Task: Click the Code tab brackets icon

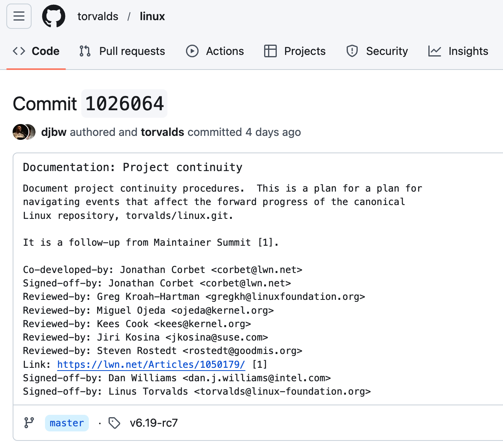Action: click(19, 51)
